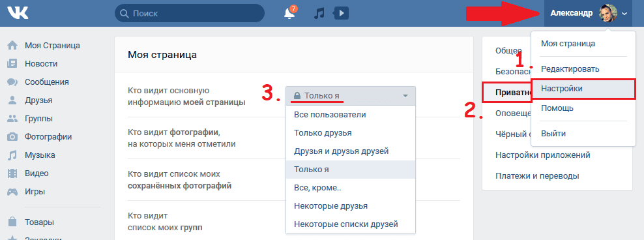Go to Музыка in sidebar
644x240 pixels.
coord(40,155)
